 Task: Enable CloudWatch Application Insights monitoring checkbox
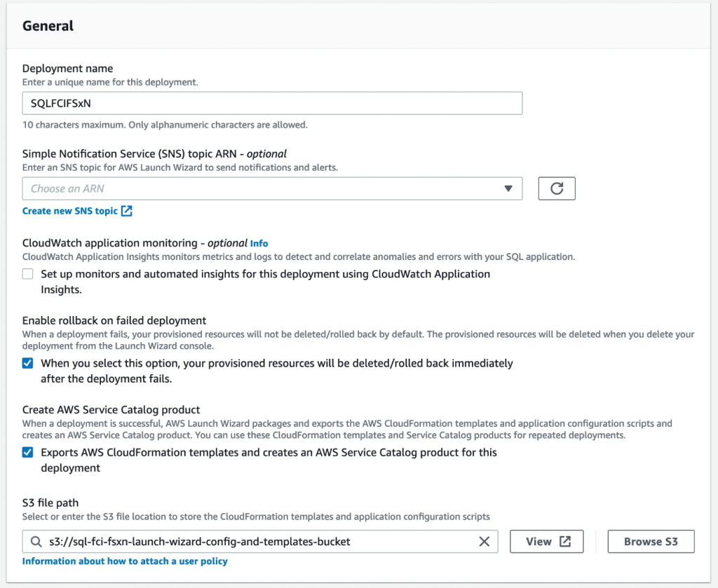pyautogui.click(x=27, y=273)
